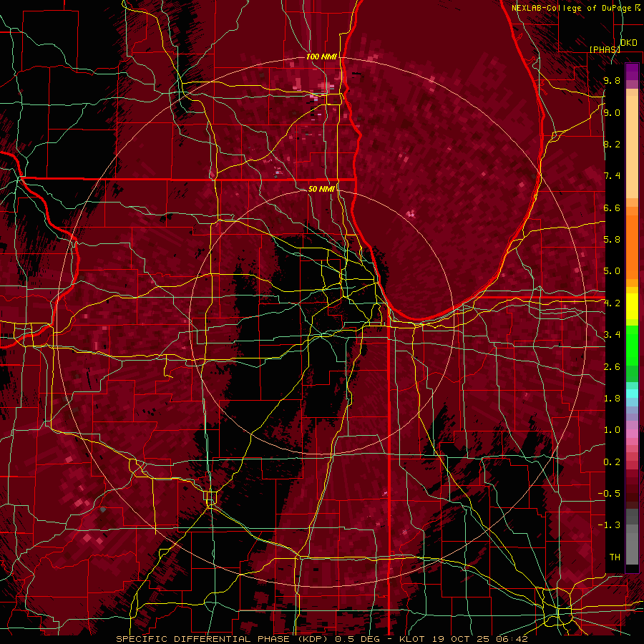Click the 100 NMI range ring label
Viewport: 644px width, 644px height.
pyautogui.click(x=321, y=57)
